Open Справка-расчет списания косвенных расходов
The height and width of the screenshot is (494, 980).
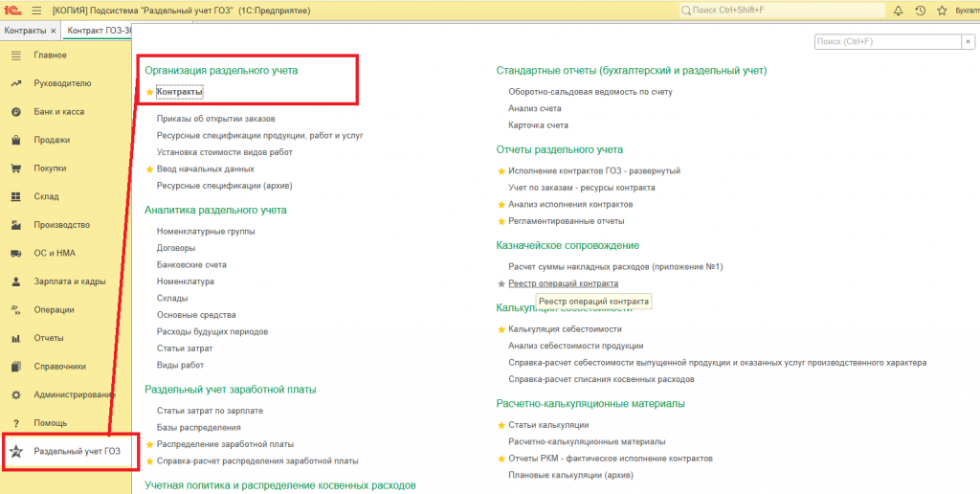[x=601, y=379]
